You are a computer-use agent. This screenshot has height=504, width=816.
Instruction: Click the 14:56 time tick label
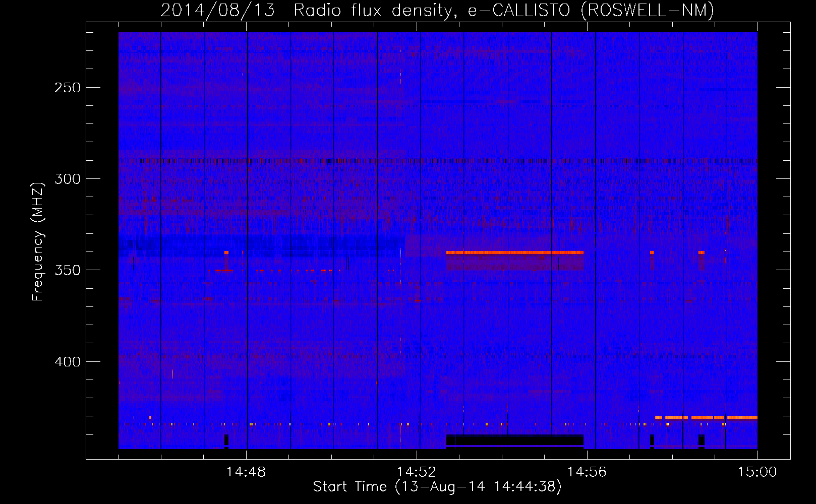tap(587, 472)
